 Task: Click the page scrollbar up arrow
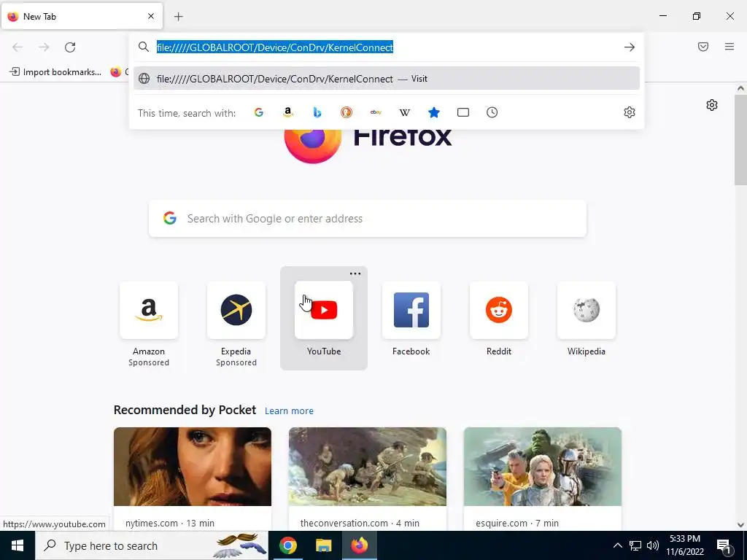coord(740,88)
